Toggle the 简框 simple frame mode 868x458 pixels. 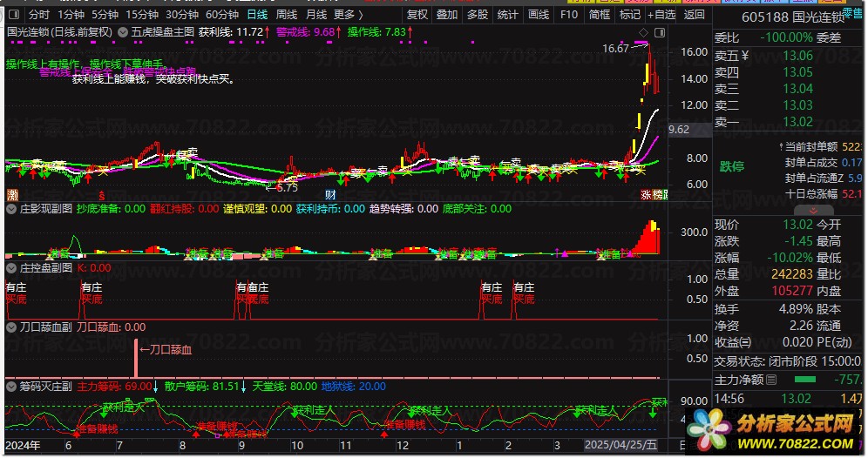599,15
